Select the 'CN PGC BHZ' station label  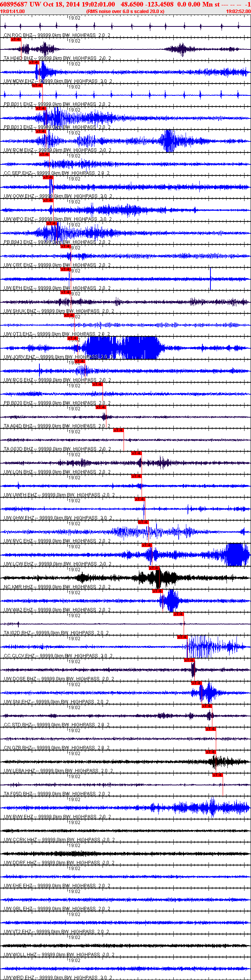click(18, 35)
